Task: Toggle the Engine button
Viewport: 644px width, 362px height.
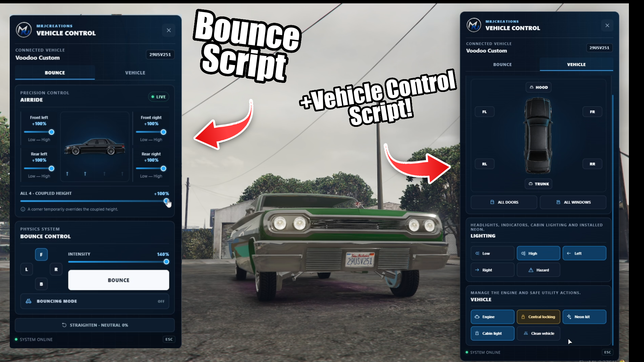Action: coord(492,317)
